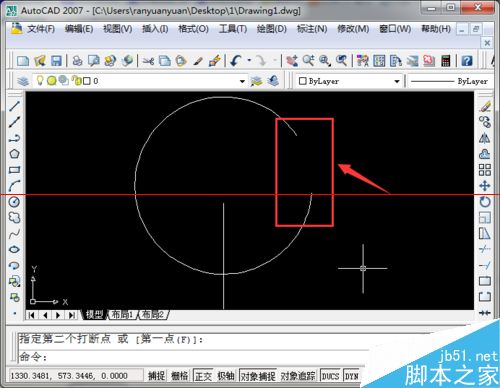
Task: Click the last-tab navigation arrow
Action: (72, 315)
